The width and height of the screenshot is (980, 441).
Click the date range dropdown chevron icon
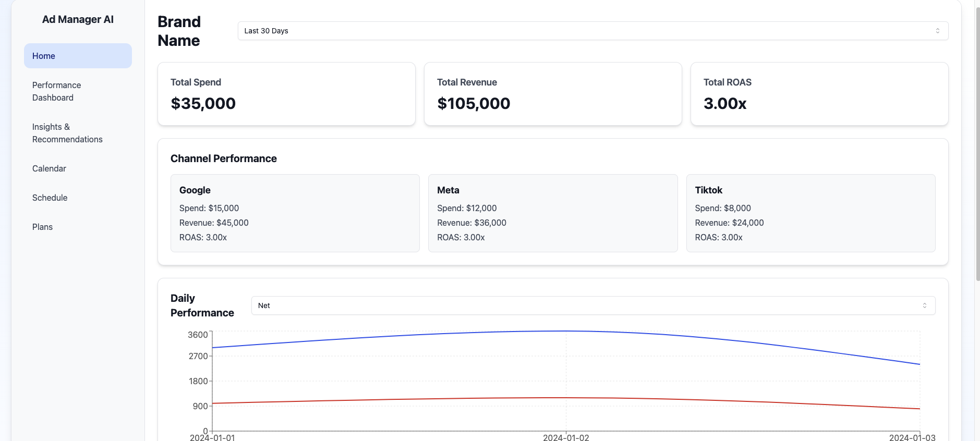[938, 31]
